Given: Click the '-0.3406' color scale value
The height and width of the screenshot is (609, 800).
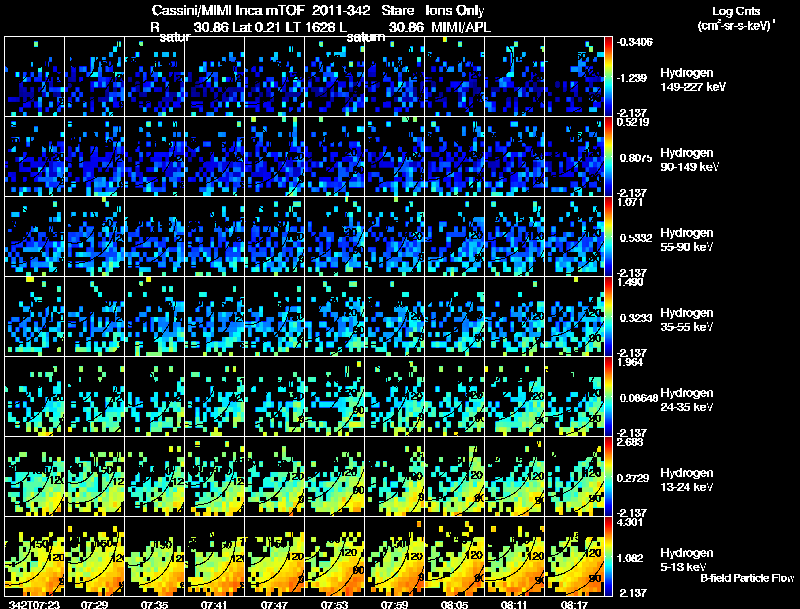Looking at the screenshot, I should coord(634,42).
